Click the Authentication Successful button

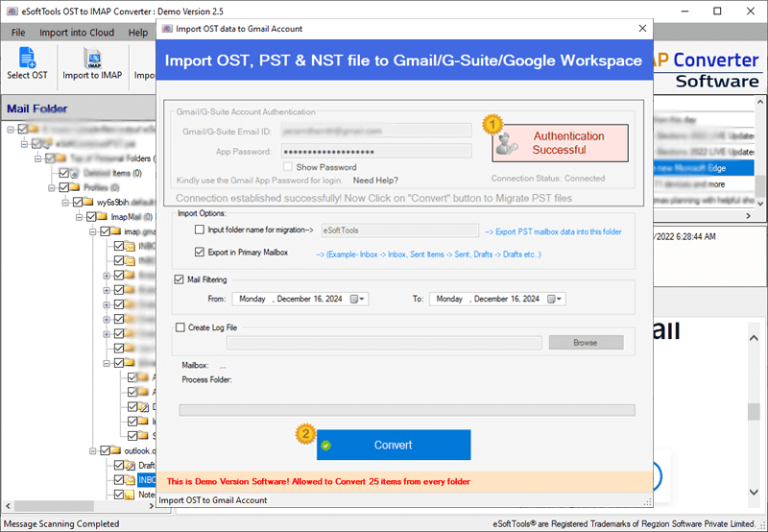point(561,143)
